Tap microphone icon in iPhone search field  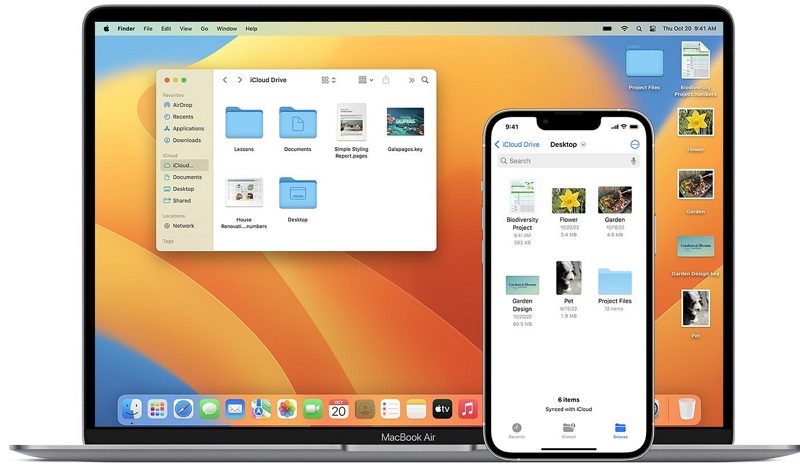click(x=633, y=161)
